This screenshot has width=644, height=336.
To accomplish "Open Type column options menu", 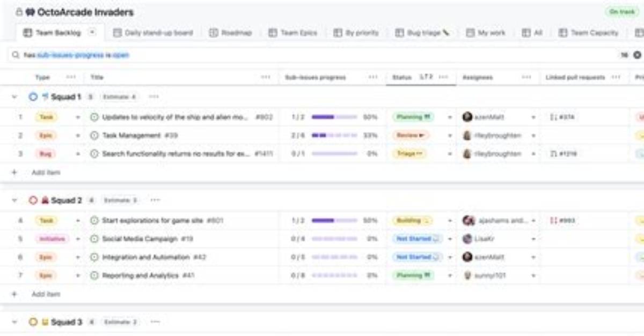I will (71, 77).
